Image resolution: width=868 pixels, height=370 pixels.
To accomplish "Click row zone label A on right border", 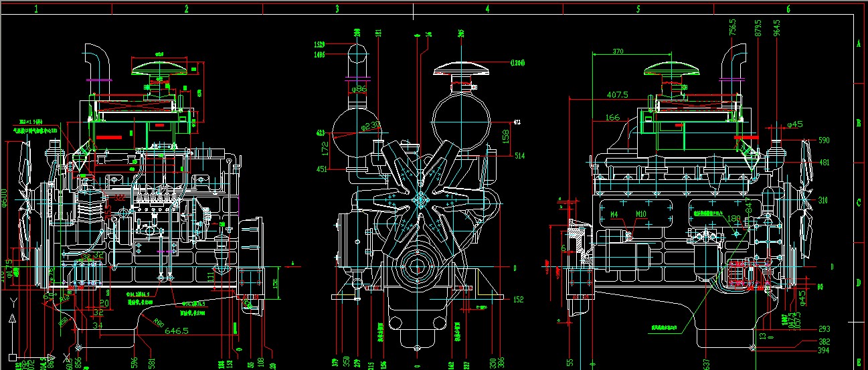I will click(859, 43).
